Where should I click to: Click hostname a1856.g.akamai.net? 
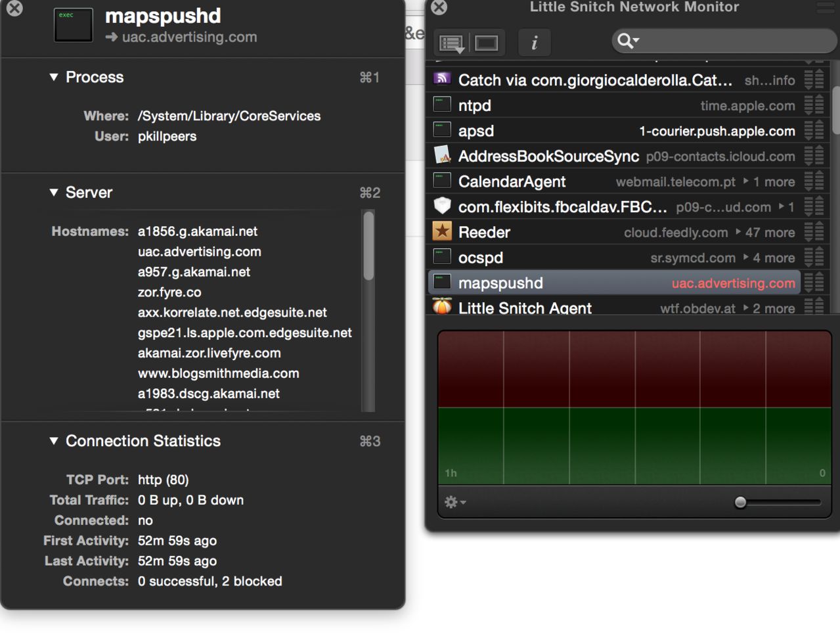click(x=198, y=231)
